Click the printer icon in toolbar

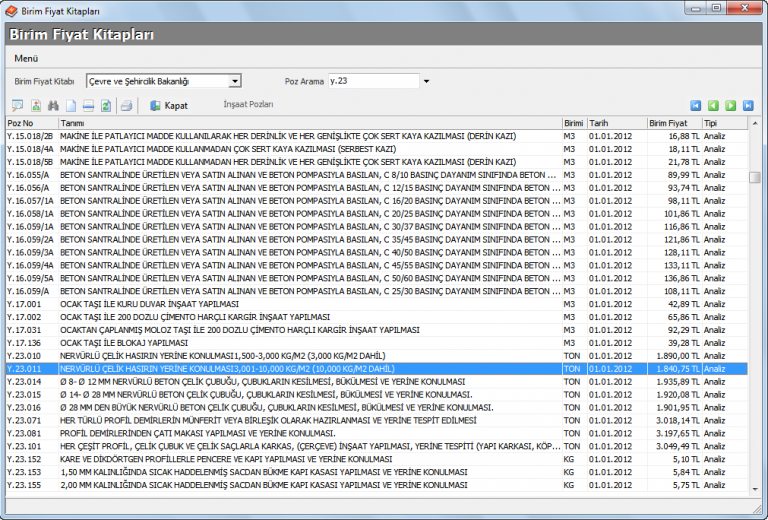coord(127,105)
